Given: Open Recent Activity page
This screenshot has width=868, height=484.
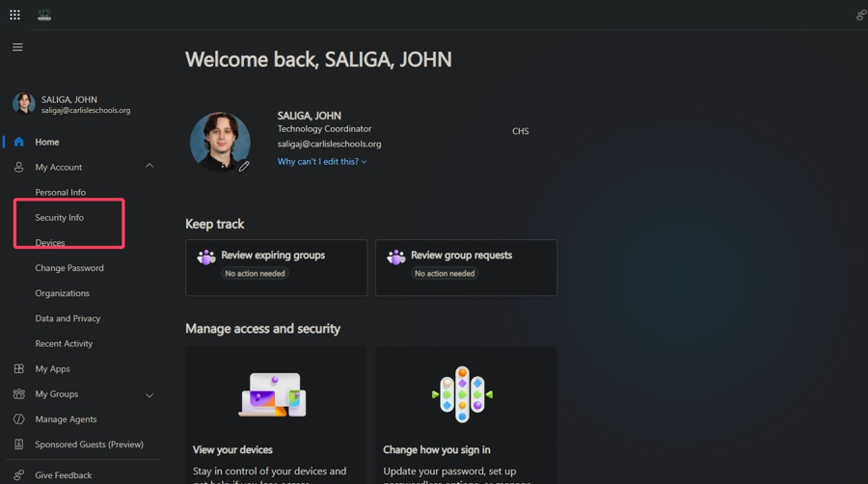Looking at the screenshot, I should tap(64, 343).
